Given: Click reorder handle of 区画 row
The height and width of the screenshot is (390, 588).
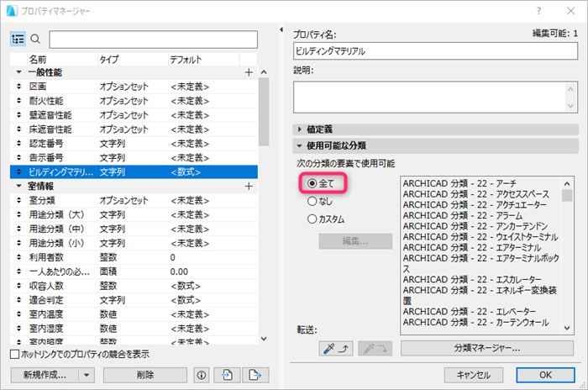Looking at the screenshot, I should [x=18, y=87].
